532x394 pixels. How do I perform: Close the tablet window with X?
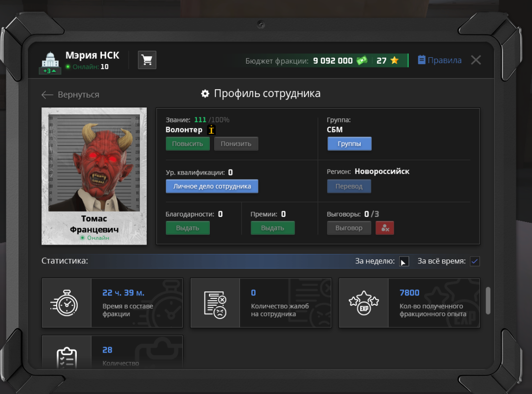[476, 60]
